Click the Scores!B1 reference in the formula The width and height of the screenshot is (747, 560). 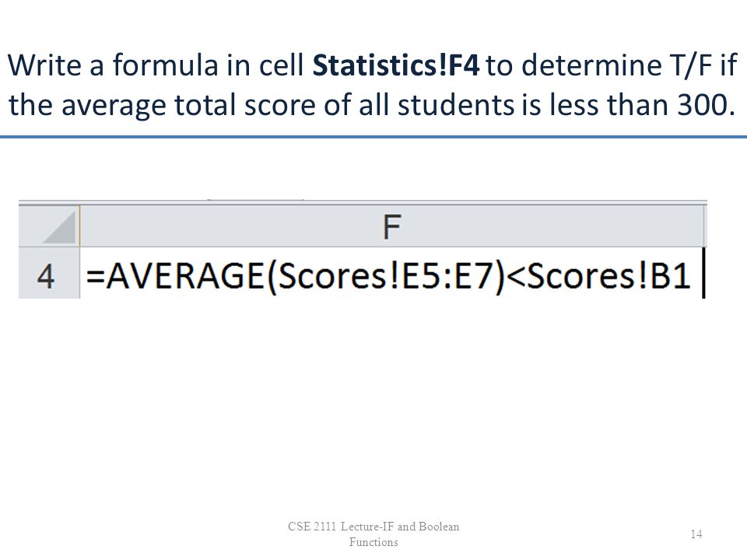click(608, 275)
